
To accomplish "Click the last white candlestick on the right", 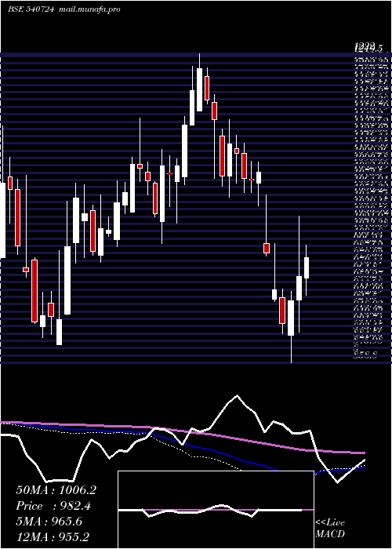I will pos(307,268).
